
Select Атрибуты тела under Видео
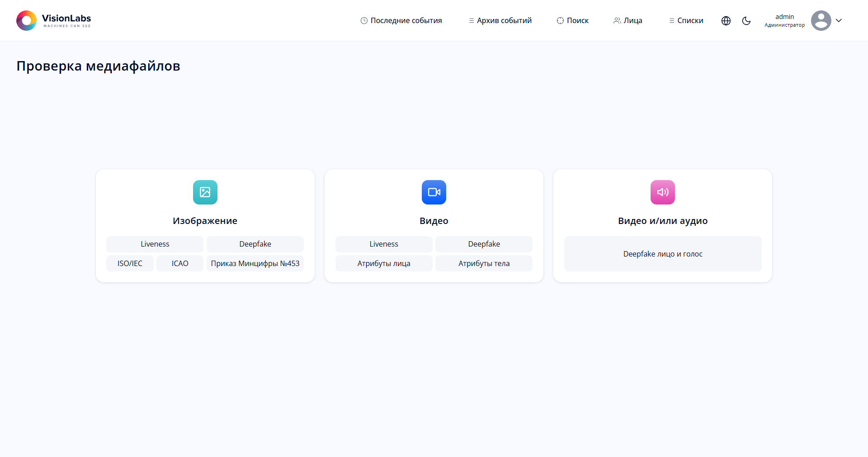click(484, 264)
